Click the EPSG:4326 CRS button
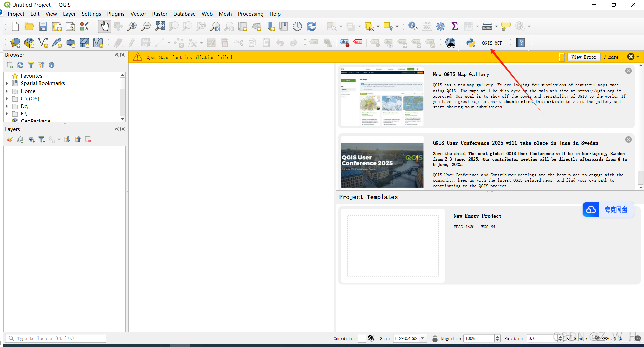644x347 pixels. (609, 338)
